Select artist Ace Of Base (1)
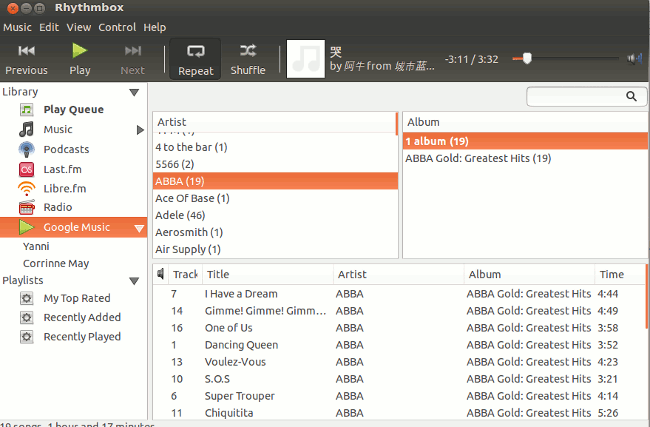This screenshot has height=427, width=650. [x=275, y=198]
